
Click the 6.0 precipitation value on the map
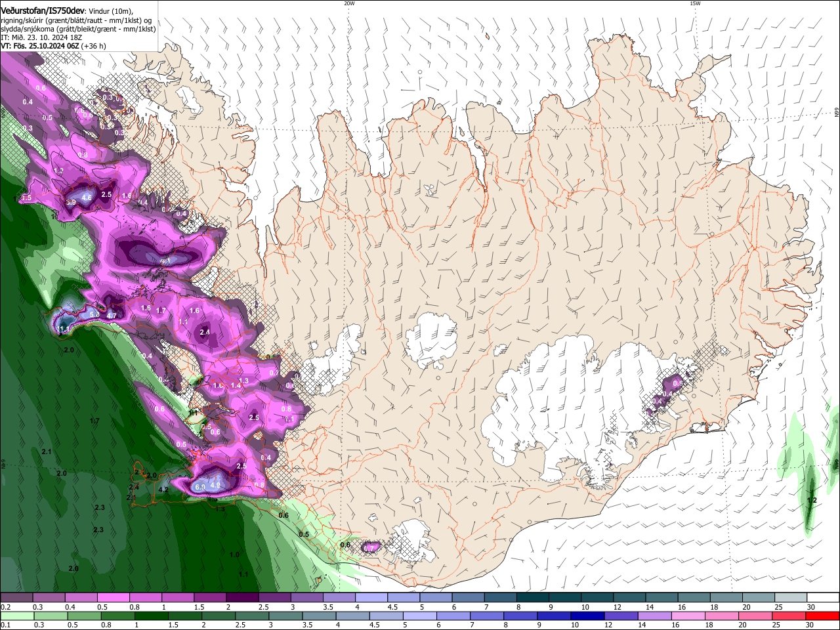click(x=200, y=487)
